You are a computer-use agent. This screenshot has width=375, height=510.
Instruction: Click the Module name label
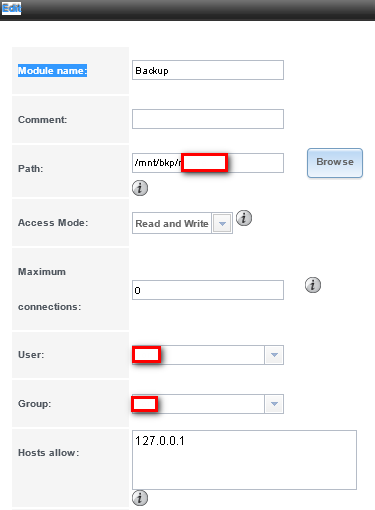(52, 71)
